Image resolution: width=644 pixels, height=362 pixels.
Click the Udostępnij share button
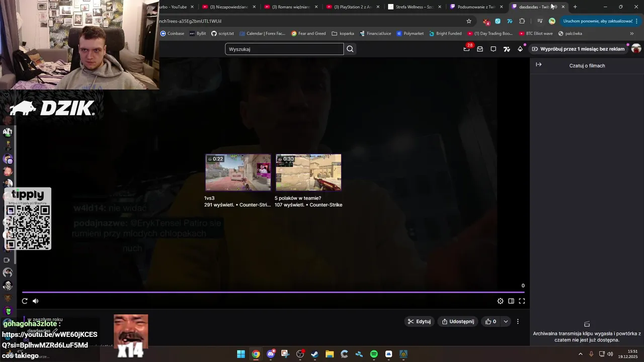click(x=458, y=321)
